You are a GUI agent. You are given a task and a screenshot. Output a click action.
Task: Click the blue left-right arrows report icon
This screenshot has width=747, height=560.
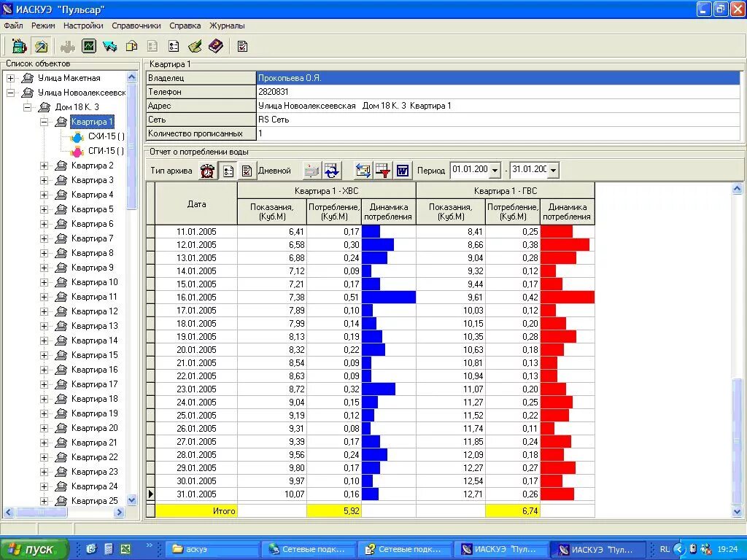[363, 171]
